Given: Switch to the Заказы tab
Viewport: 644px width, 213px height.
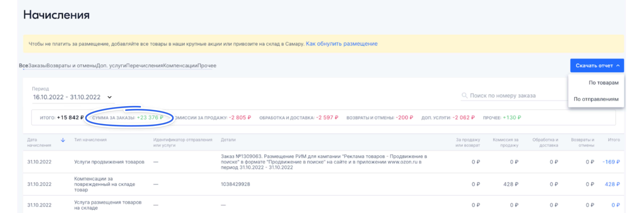Looking at the screenshot, I should (37, 66).
